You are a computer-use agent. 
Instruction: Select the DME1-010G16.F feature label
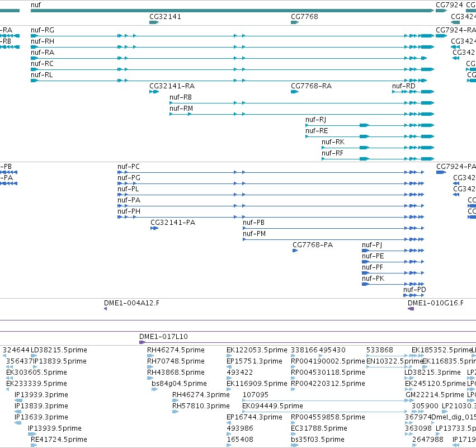pos(436,303)
